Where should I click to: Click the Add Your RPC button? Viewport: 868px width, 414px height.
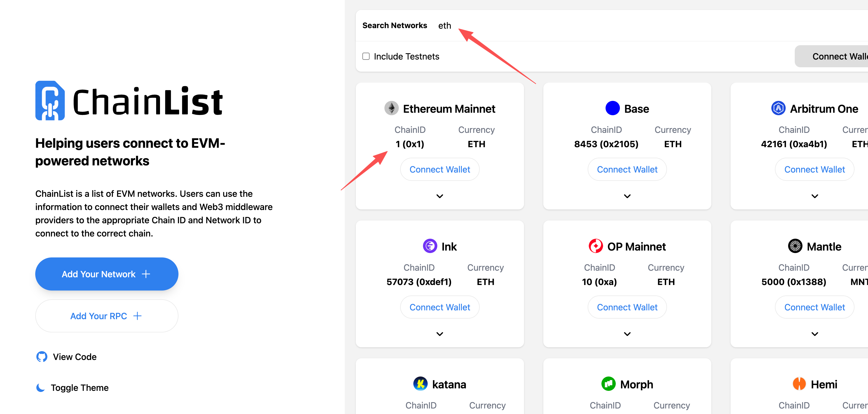107,316
